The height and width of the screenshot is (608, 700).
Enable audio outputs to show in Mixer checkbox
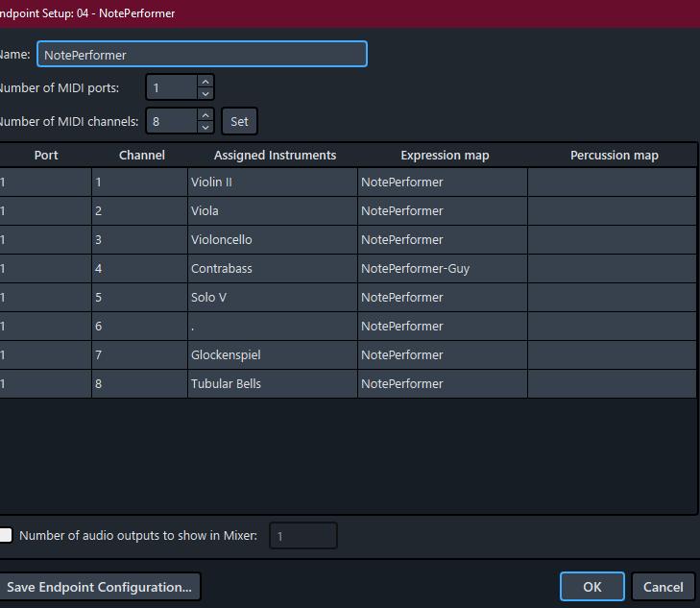(x=6, y=535)
